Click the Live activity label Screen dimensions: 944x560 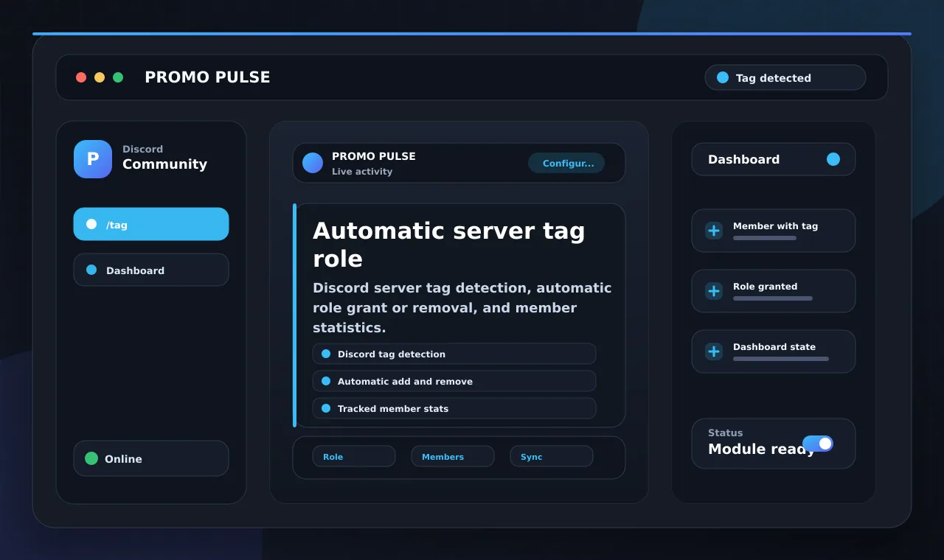point(362,172)
